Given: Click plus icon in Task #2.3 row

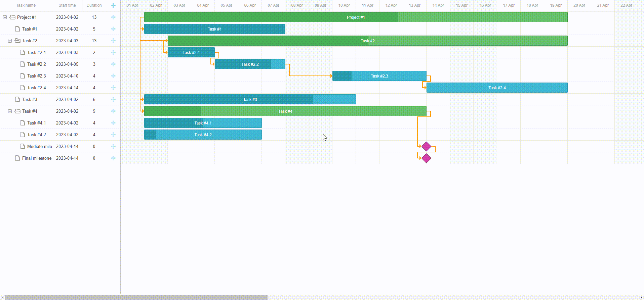Looking at the screenshot, I should tap(113, 76).
